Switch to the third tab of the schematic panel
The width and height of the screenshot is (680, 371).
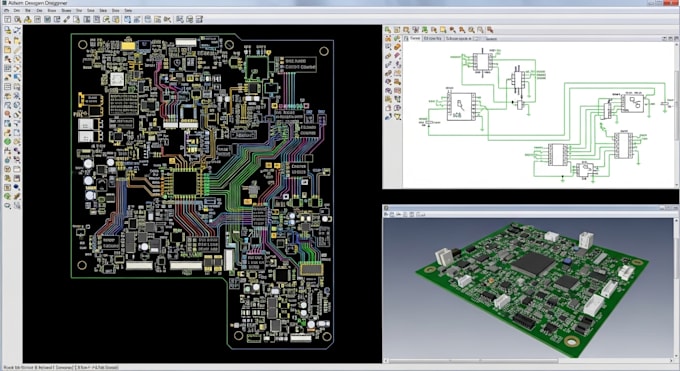click(x=458, y=38)
